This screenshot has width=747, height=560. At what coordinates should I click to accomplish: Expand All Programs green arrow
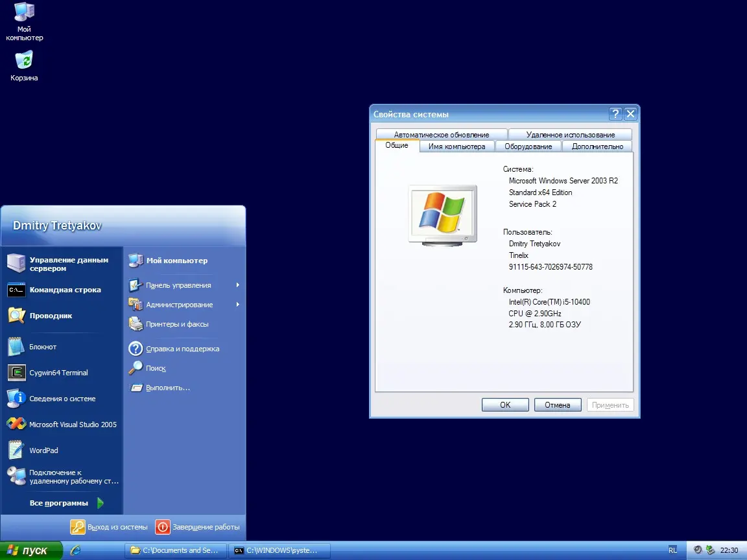[100, 503]
